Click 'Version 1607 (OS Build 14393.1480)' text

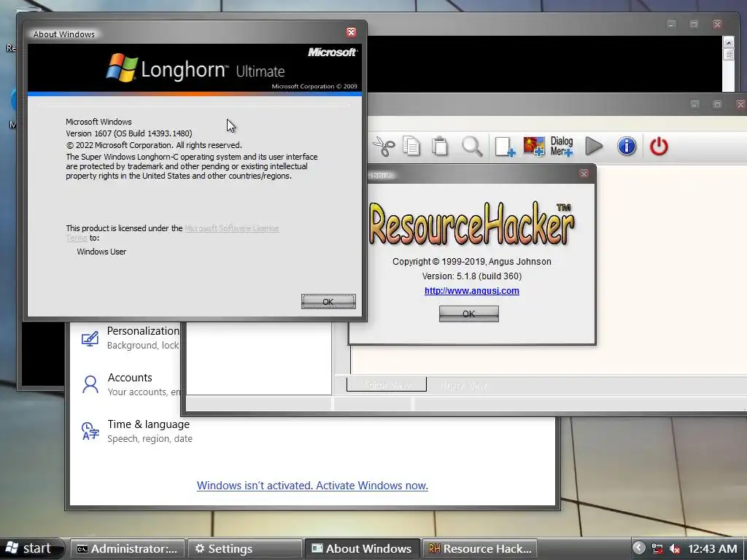pyautogui.click(x=129, y=133)
